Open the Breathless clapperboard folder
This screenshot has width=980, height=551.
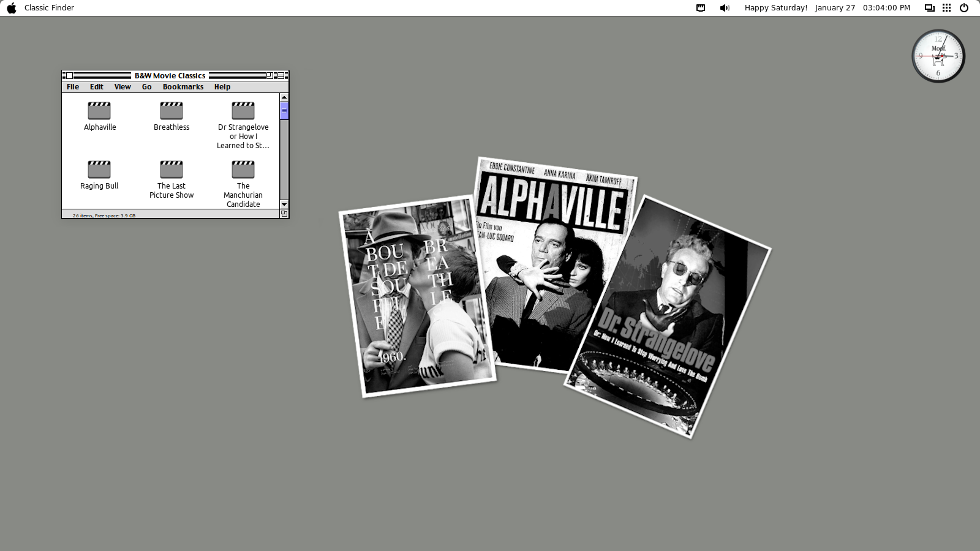coord(171,111)
